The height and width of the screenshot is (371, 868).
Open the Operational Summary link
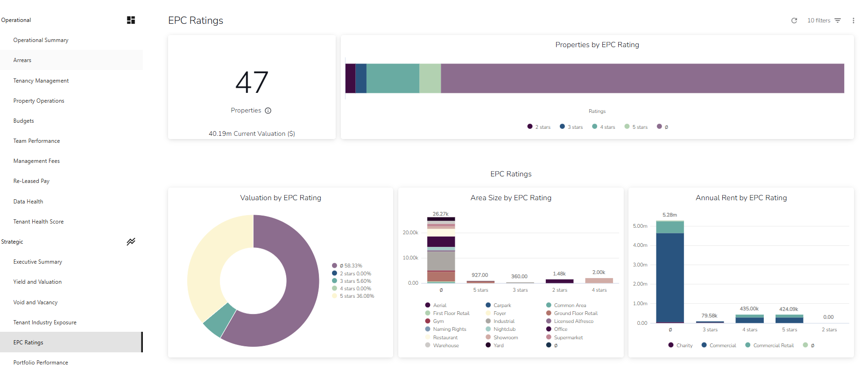coord(41,40)
